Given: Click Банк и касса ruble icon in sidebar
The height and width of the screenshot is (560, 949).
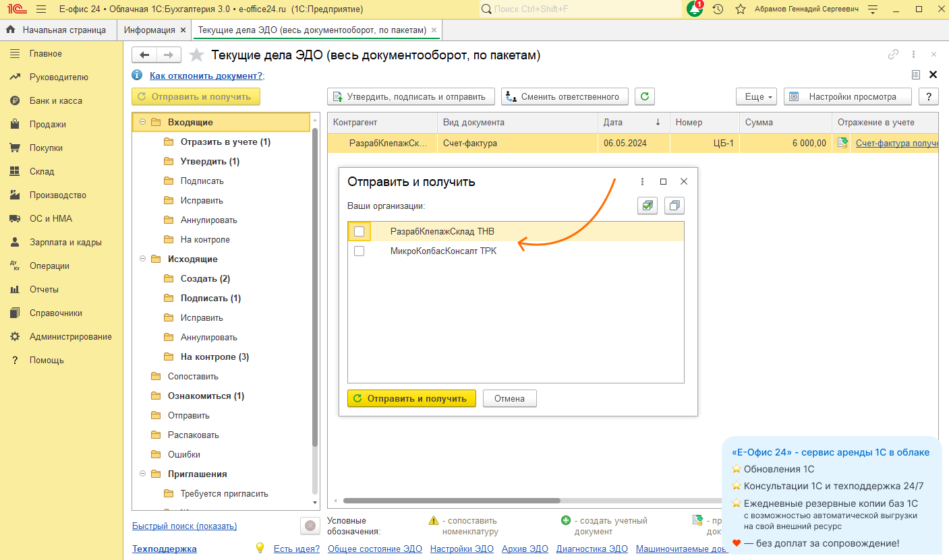Looking at the screenshot, I should (x=14, y=100).
